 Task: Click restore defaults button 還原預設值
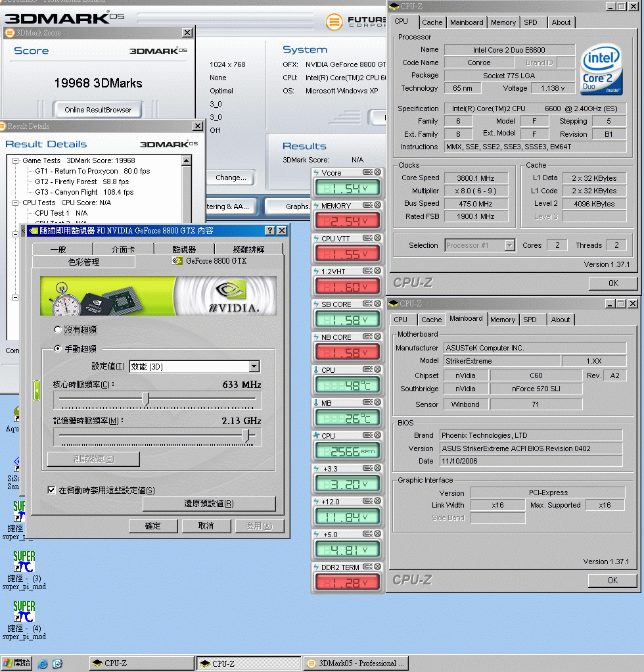(209, 504)
